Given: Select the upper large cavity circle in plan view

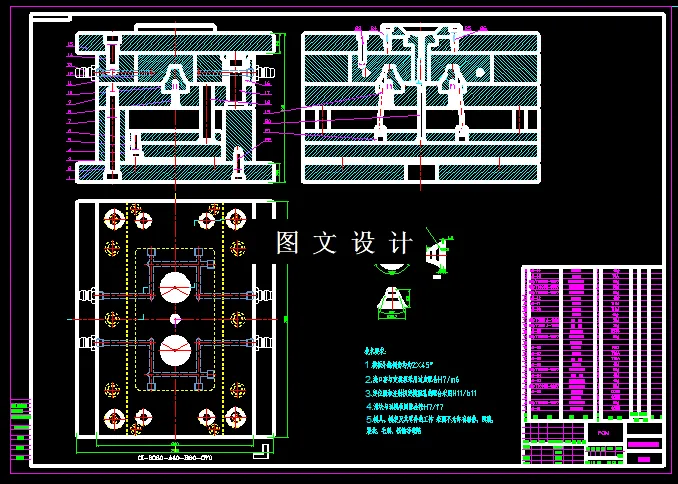Looking at the screenshot, I should pyautogui.click(x=175, y=288).
